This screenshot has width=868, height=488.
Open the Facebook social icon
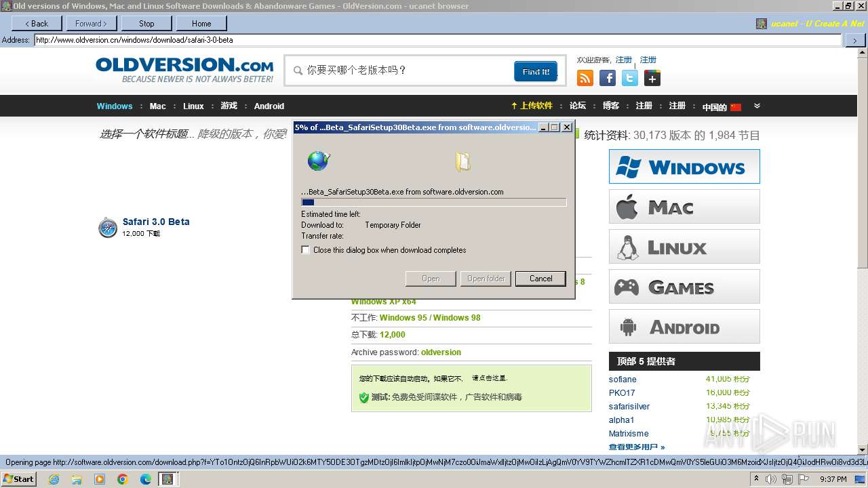point(608,78)
